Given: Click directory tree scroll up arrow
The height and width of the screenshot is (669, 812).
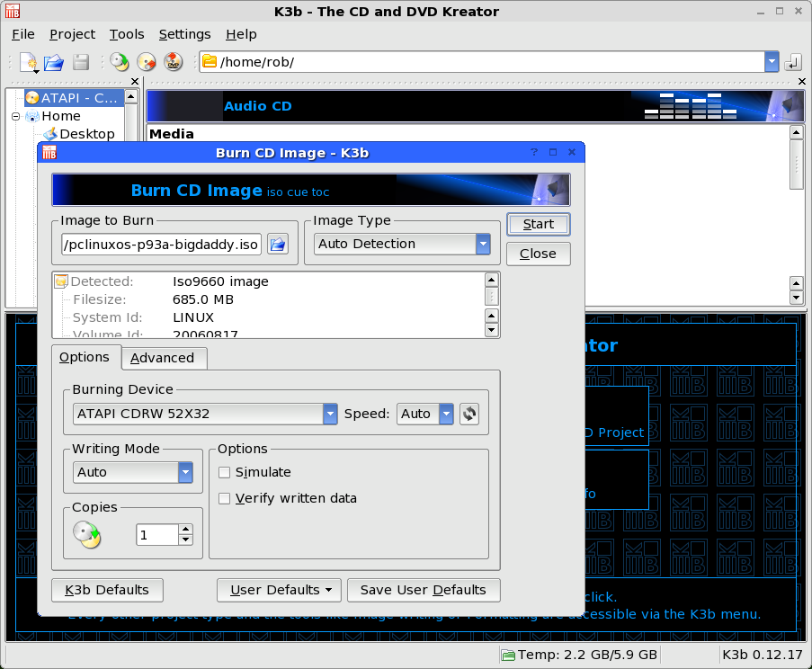Looking at the screenshot, I should tap(131, 97).
